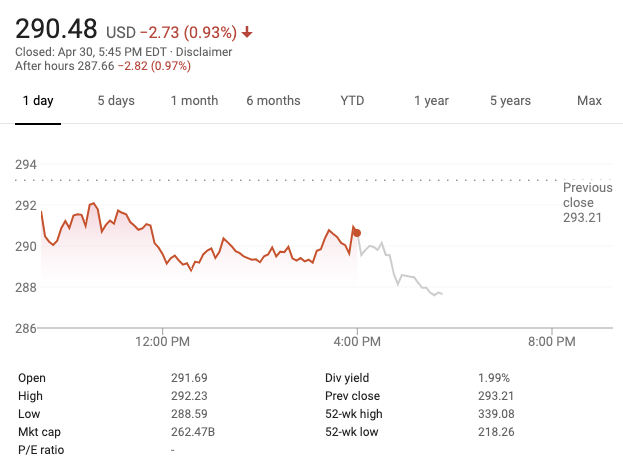
Task: Show the 6 months chart view
Action: (x=273, y=101)
